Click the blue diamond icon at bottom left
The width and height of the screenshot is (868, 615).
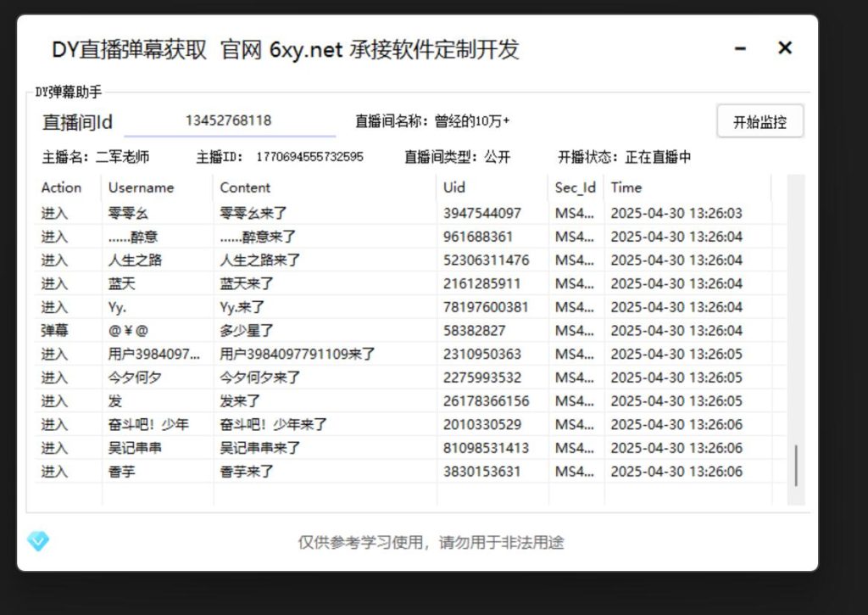click(38, 540)
